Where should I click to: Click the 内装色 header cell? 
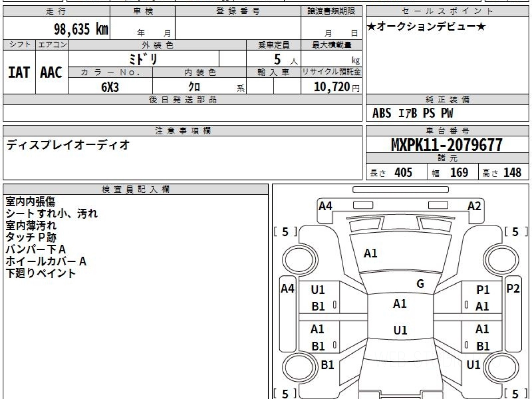(199, 73)
